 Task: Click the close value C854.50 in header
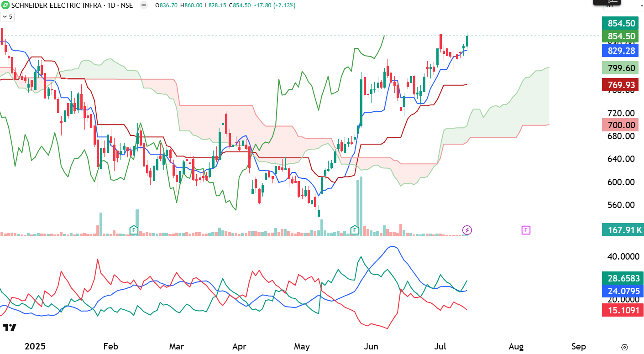click(x=240, y=5)
